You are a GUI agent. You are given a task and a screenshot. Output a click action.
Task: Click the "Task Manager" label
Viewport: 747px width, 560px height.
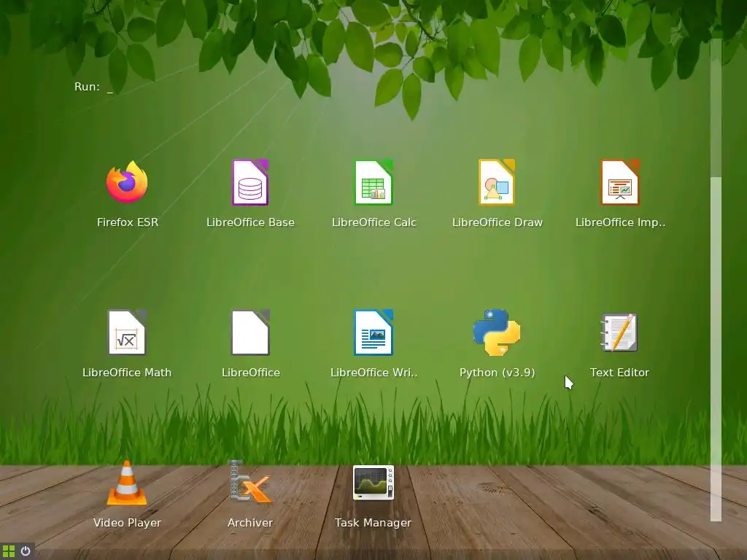coord(373,523)
